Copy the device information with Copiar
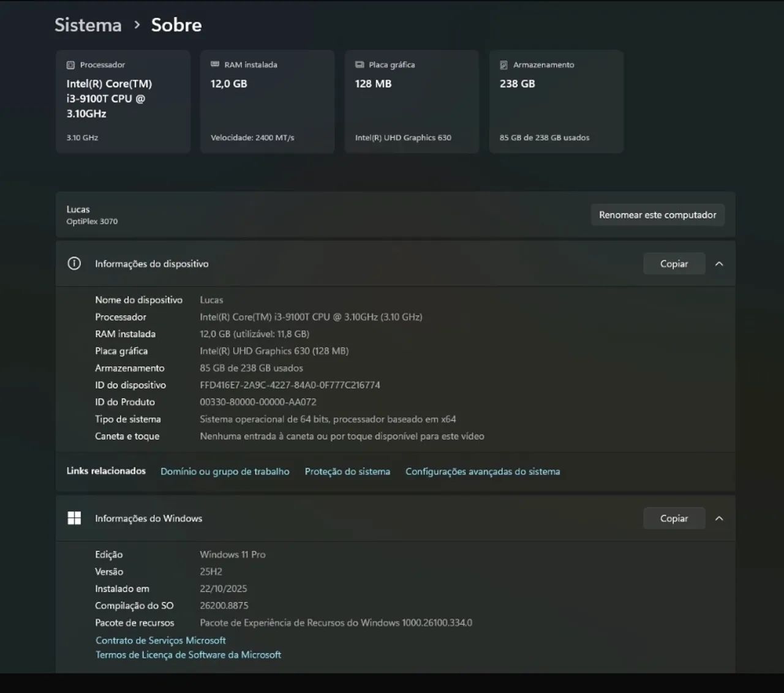Screen dimensions: 784x693 [674, 264]
